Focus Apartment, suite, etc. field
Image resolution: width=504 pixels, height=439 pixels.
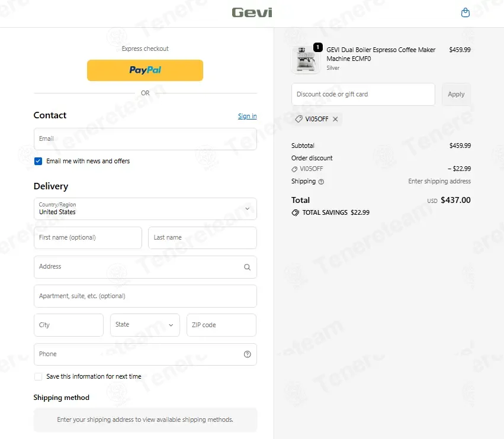[145, 296]
